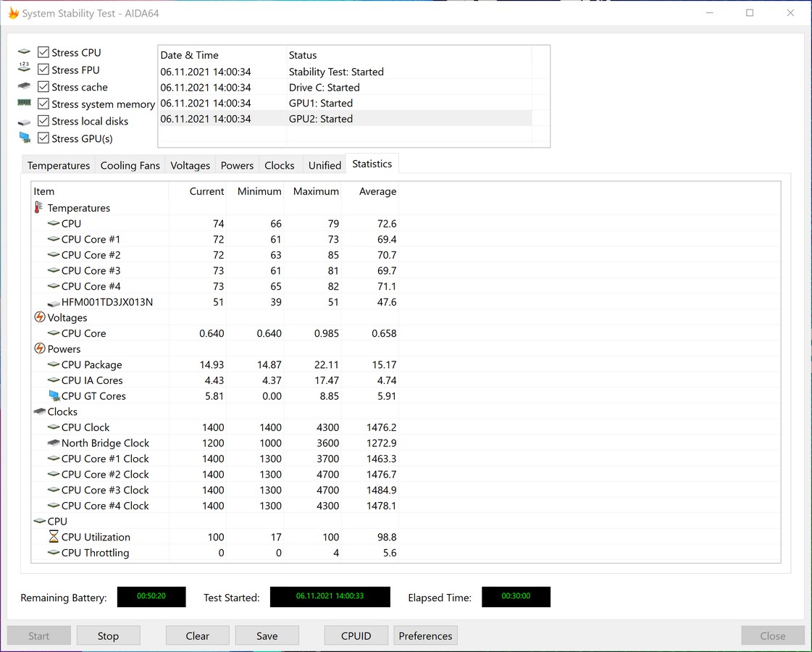Image resolution: width=812 pixels, height=652 pixels.
Task: Click the chip icon next to CPU Package
Action: click(54, 364)
